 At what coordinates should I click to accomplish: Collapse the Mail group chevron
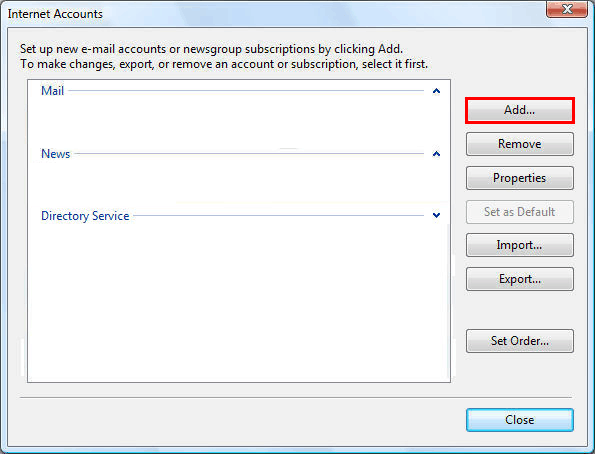click(436, 91)
